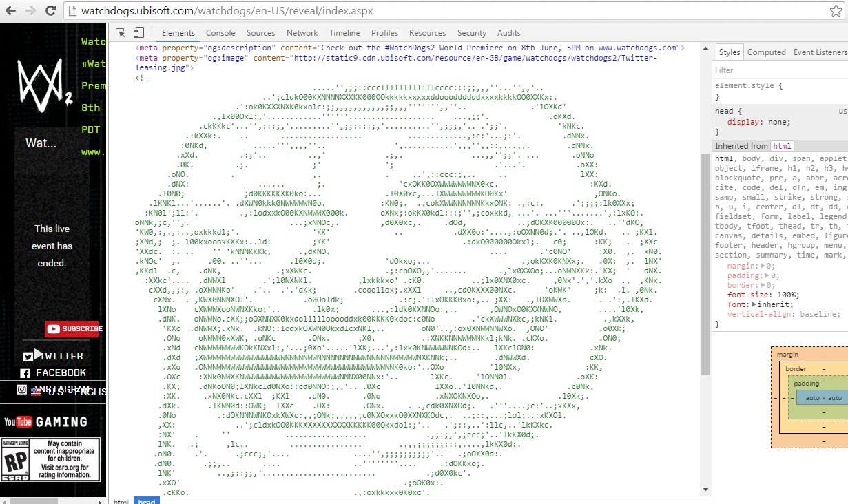Open the Timeline tab

coord(344,33)
